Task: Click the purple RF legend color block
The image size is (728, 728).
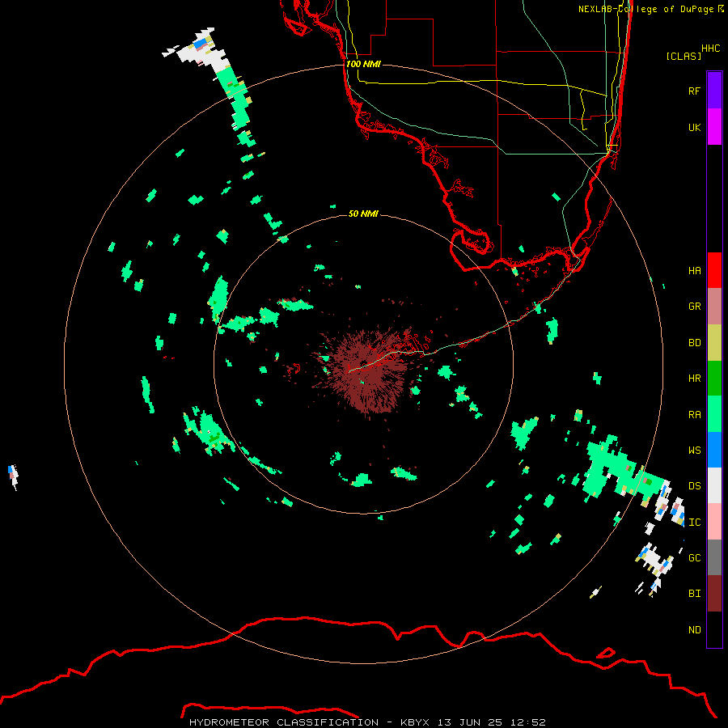Action: point(714,91)
